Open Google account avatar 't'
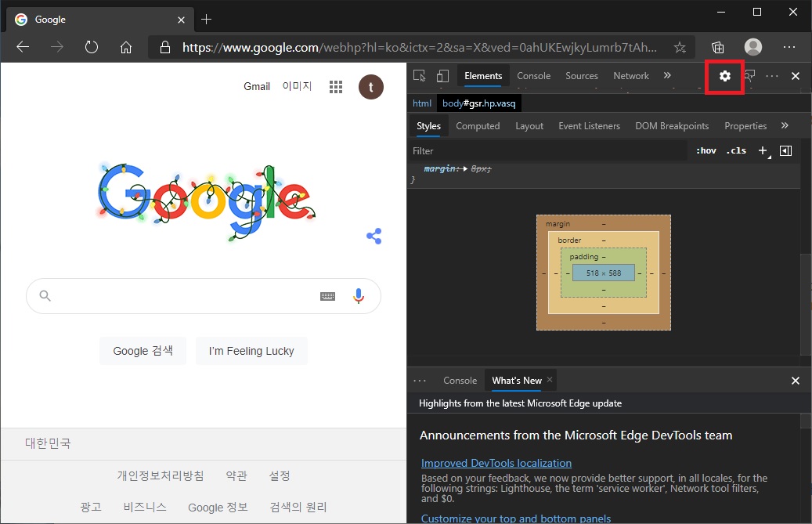The height and width of the screenshot is (524, 812). point(371,87)
